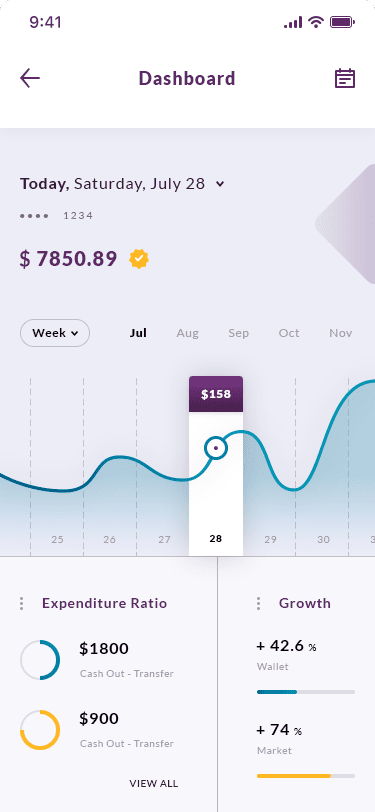This screenshot has width=375, height=812.
Task: Select the Aug month tab
Action: point(188,333)
